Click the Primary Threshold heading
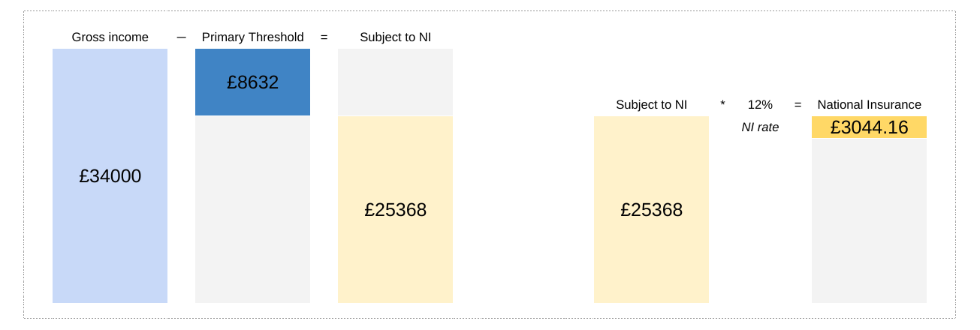The image size is (980, 330). click(253, 37)
